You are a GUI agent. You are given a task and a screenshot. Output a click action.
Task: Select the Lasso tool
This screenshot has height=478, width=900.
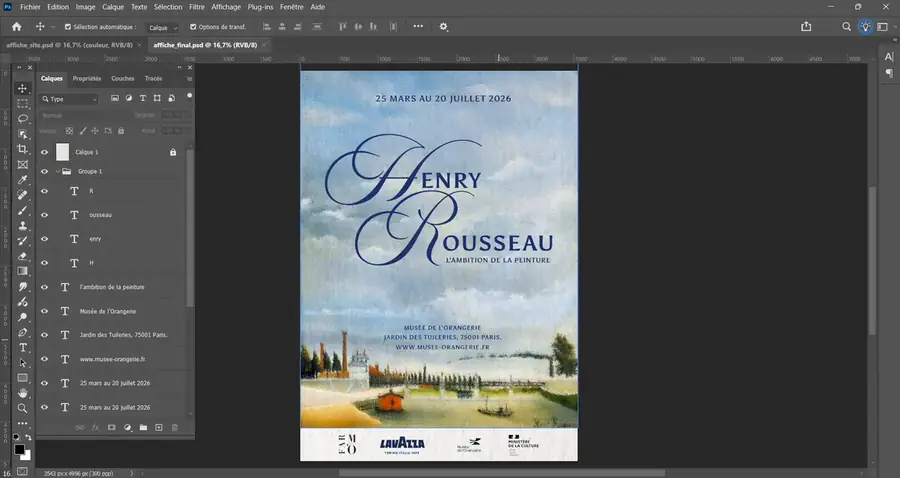coord(22,119)
